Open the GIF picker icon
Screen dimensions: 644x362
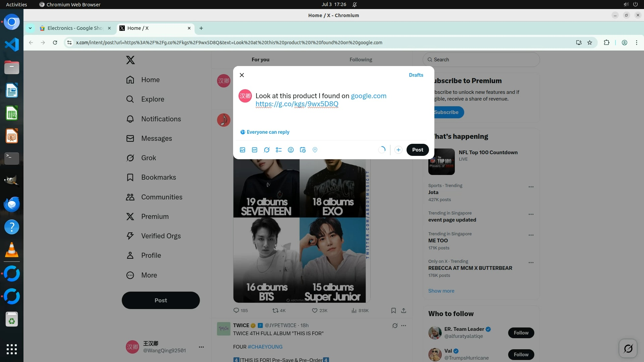tap(255, 150)
